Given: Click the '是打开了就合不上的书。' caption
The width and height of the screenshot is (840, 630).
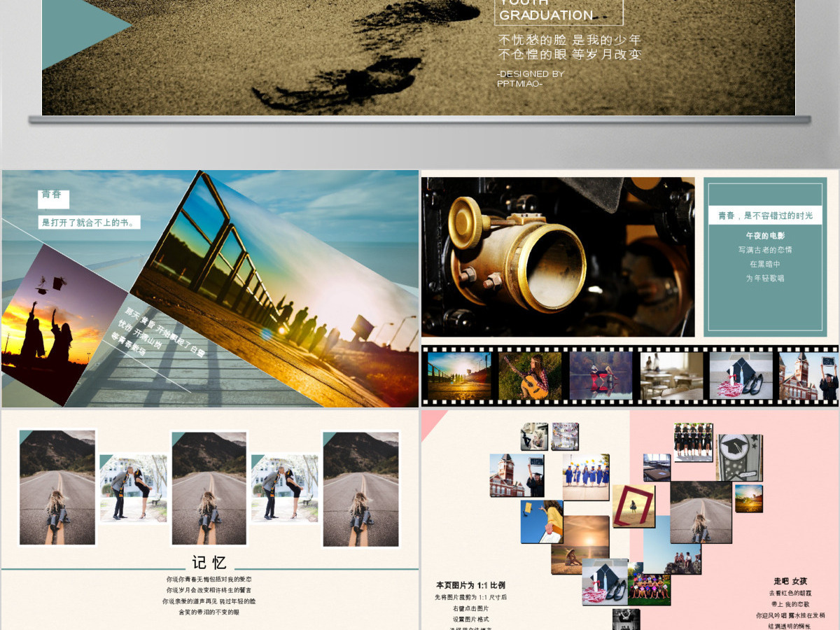Looking at the screenshot, I should [90, 223].
